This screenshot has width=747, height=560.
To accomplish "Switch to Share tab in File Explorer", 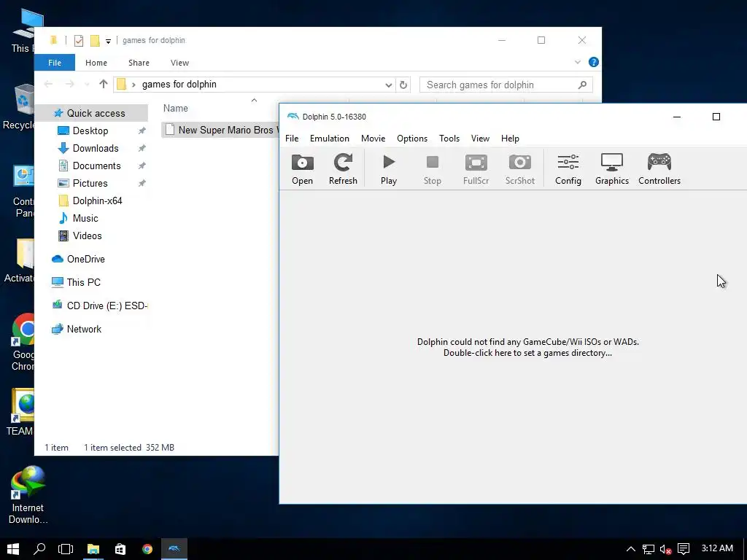I will [139, 63].
